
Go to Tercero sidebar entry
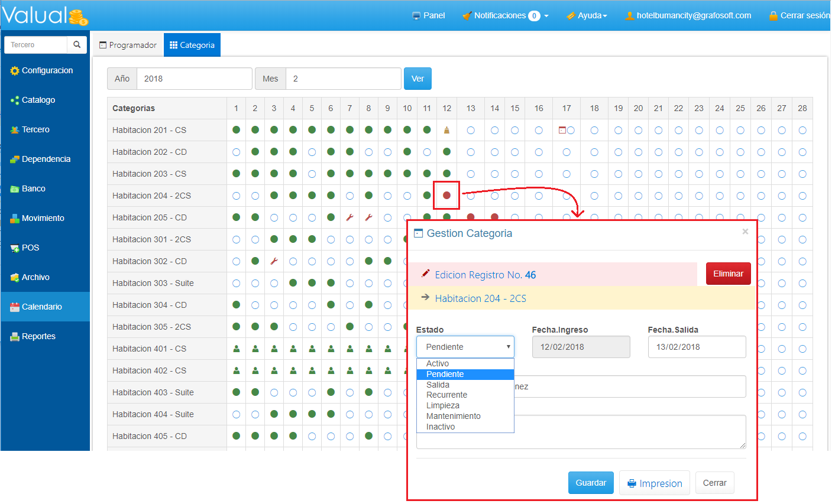[x=30, y=129]
